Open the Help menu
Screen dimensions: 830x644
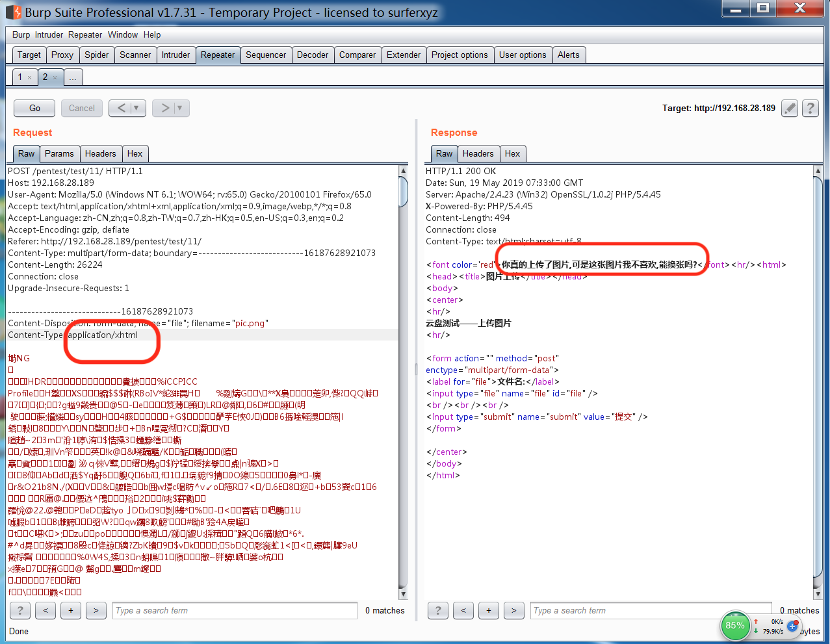point(152,34)
